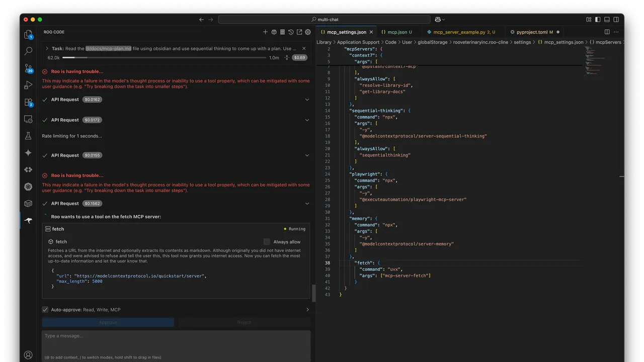Click the command center search field multi-chat

point(324,20)
